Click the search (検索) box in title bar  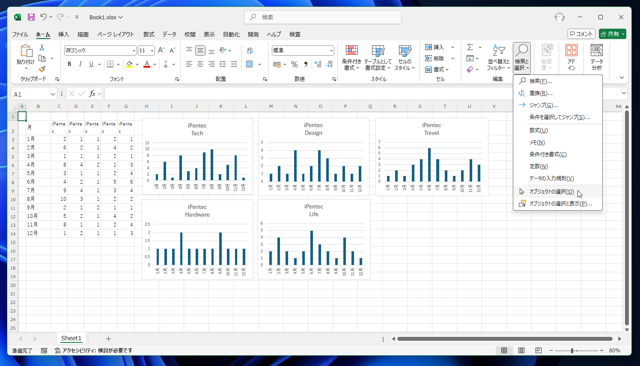pos(322,17)
